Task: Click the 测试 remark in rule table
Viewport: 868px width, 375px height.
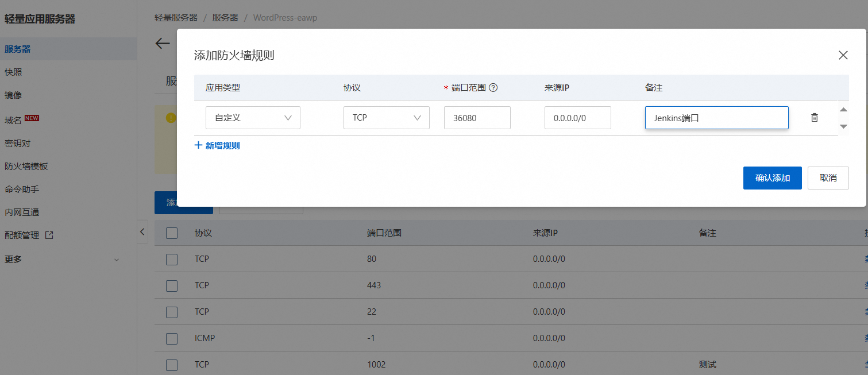Action: coord(707,365)
